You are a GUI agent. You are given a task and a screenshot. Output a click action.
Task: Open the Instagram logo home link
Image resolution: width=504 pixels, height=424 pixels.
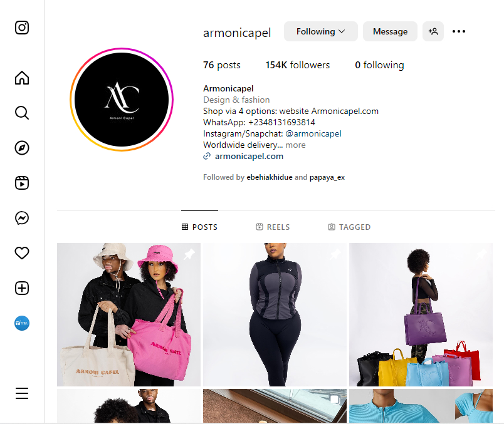coord(22,28)
